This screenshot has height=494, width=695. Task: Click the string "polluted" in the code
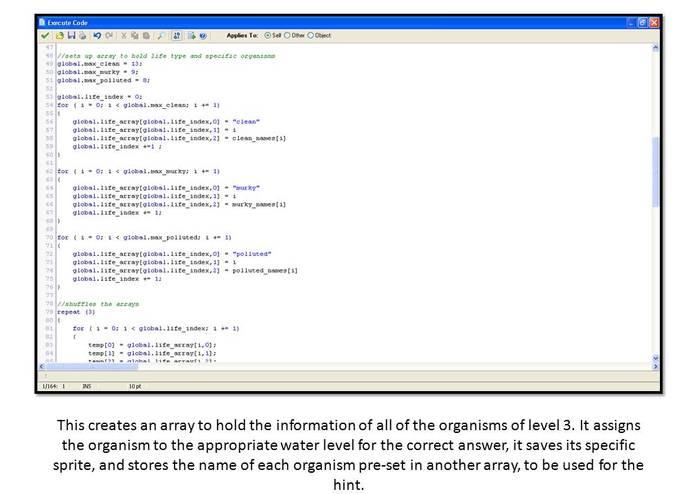click(x=252, y=254)
